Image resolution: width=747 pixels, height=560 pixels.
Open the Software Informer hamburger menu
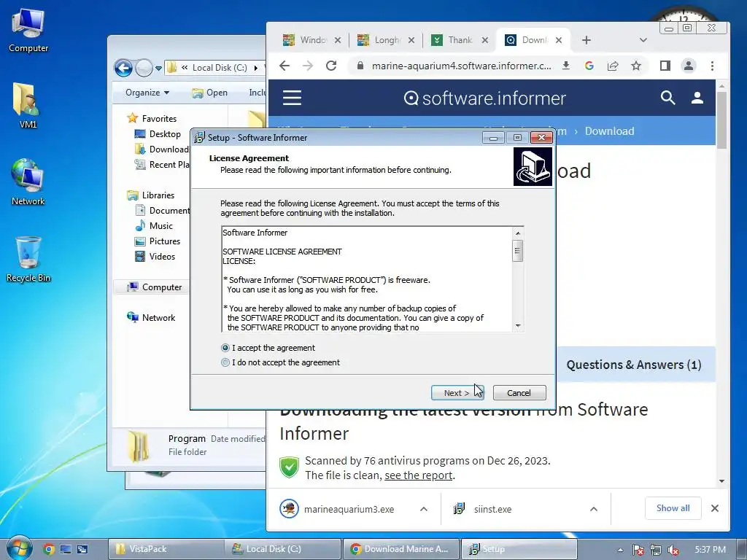tap(292, 98)
